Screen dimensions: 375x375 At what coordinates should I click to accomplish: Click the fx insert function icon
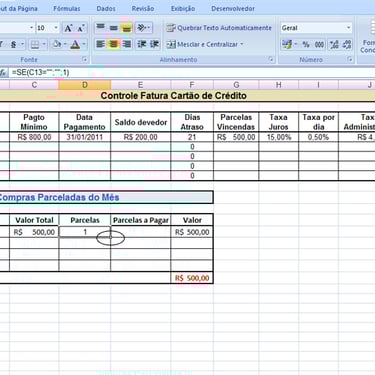(x=3, y=72)
